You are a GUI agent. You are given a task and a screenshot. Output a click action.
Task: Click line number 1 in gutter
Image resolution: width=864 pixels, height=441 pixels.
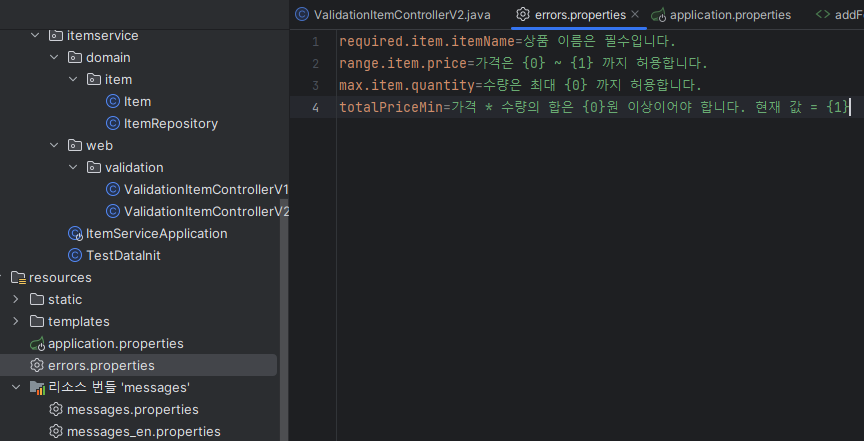315,42
